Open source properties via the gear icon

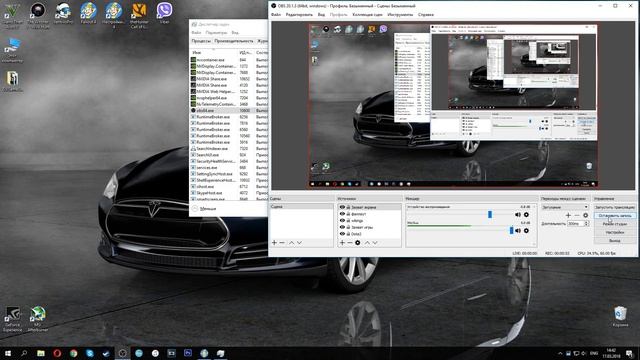point(358,243)
